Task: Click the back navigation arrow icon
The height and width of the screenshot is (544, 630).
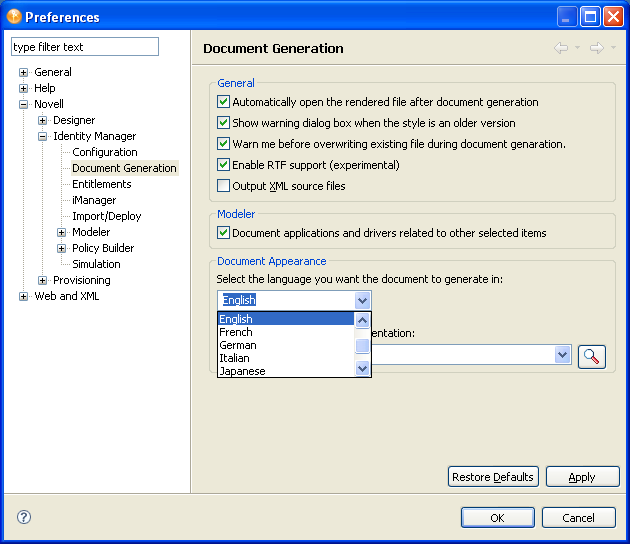Action: 561,48
